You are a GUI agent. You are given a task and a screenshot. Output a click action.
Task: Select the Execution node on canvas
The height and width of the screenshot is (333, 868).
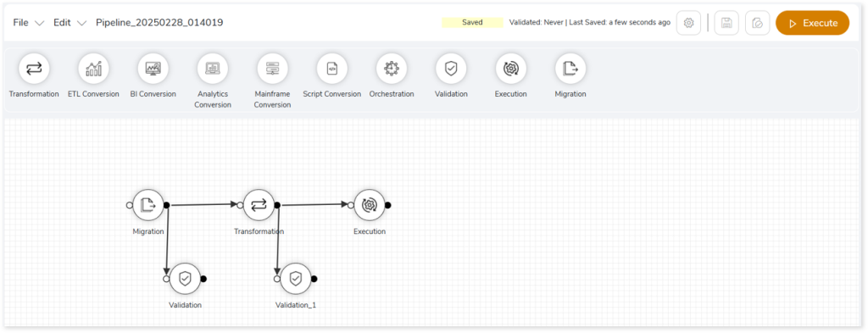click(x=370, y=205)
